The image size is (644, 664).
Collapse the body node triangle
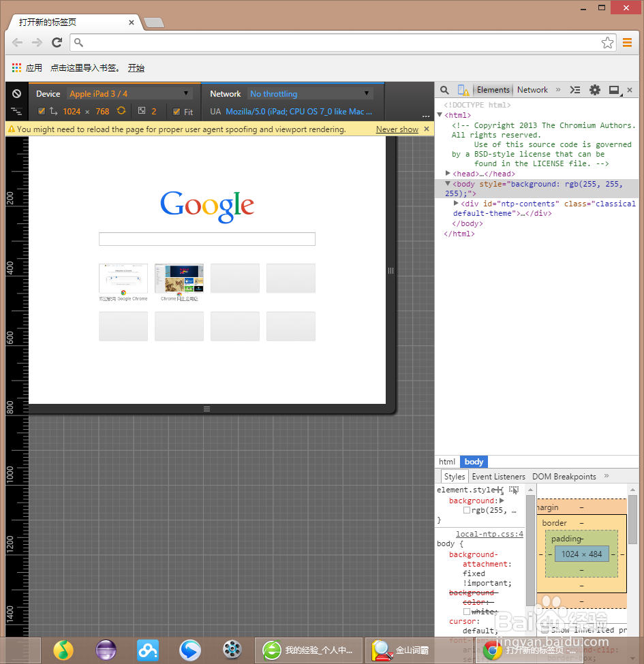[x=448, y=184]
